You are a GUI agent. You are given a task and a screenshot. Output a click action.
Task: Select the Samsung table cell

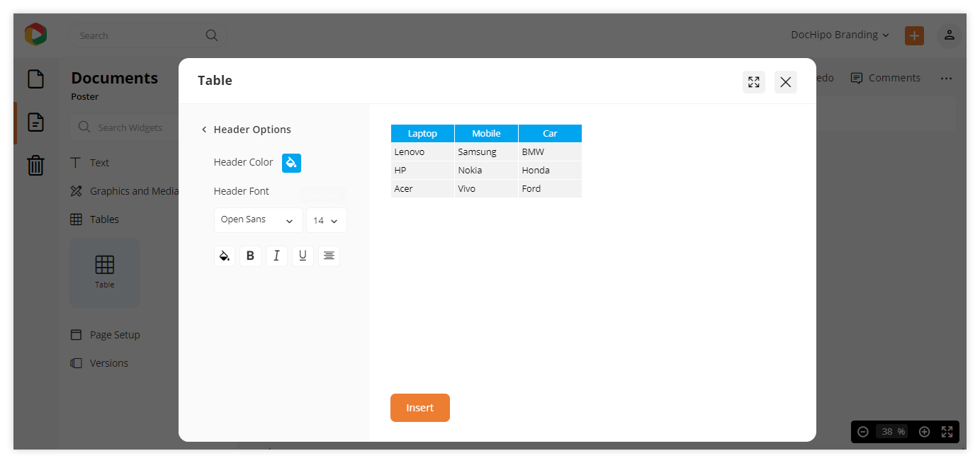pos(486,152)
